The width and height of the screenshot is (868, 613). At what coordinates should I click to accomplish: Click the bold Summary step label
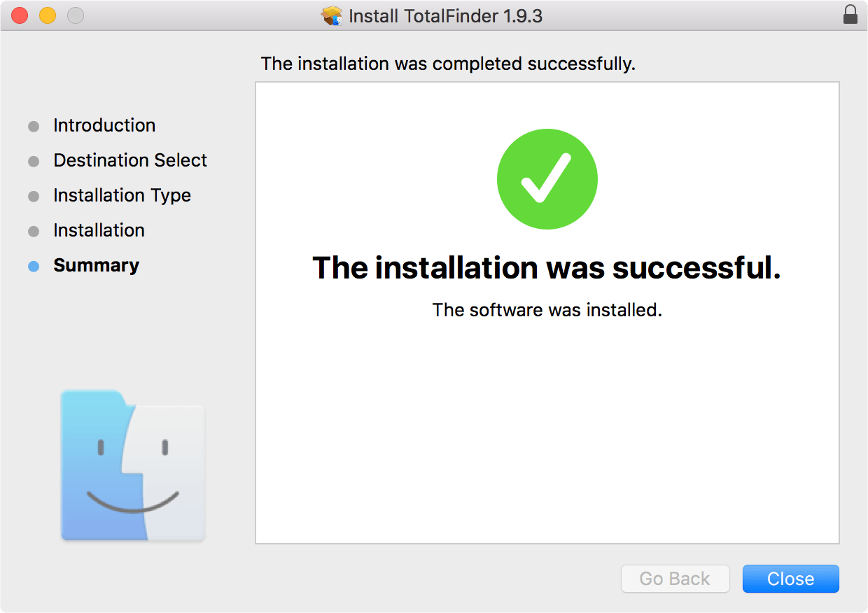96,265
